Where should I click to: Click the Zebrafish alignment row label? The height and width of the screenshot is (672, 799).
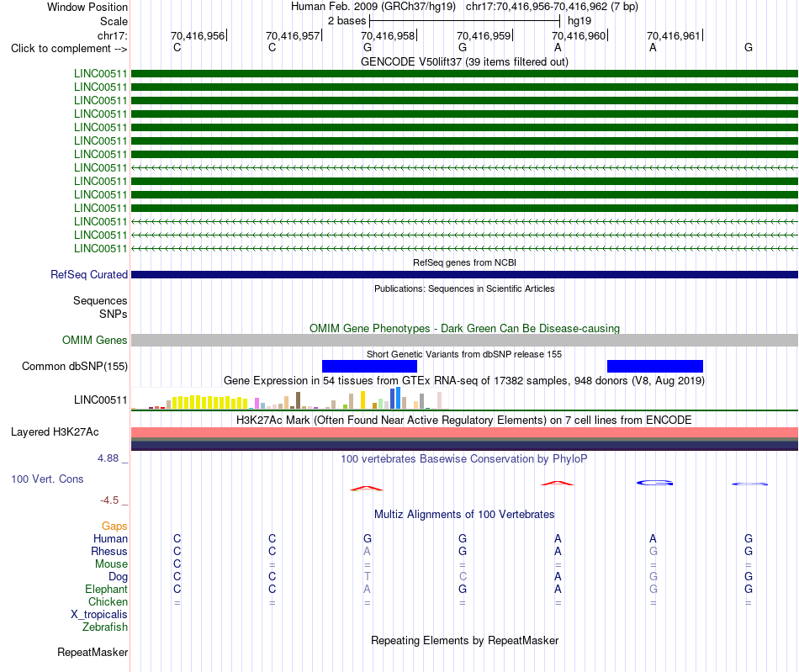[x=105, y=627]
